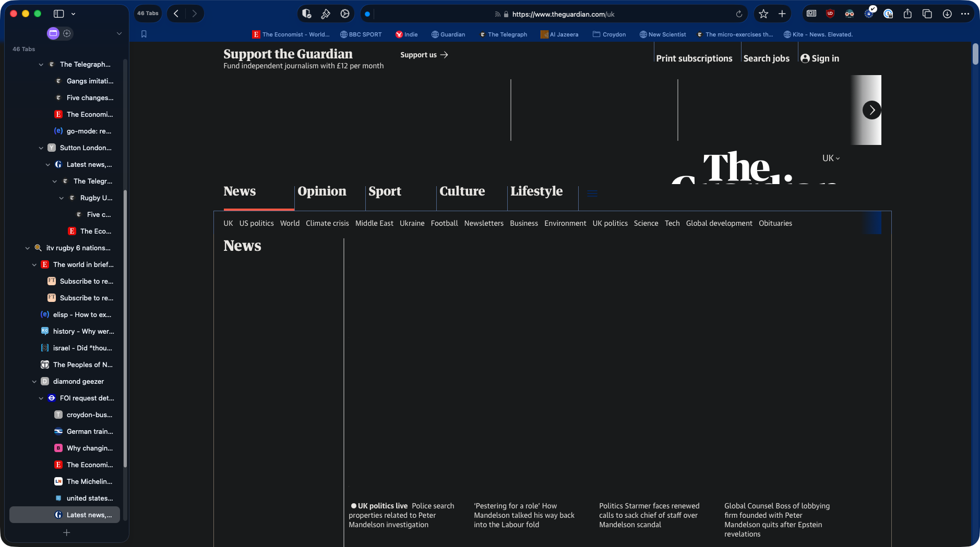Expand the tab group chevron

(x=119, y=33)
